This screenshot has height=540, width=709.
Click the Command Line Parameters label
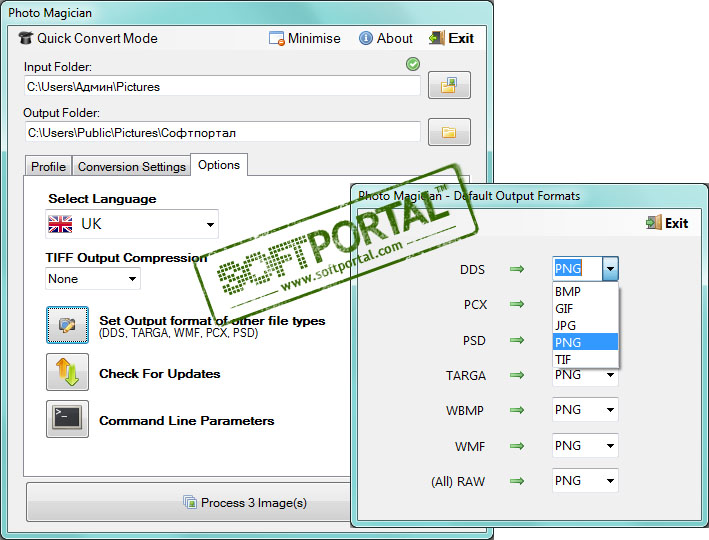(x=187, y=421)
